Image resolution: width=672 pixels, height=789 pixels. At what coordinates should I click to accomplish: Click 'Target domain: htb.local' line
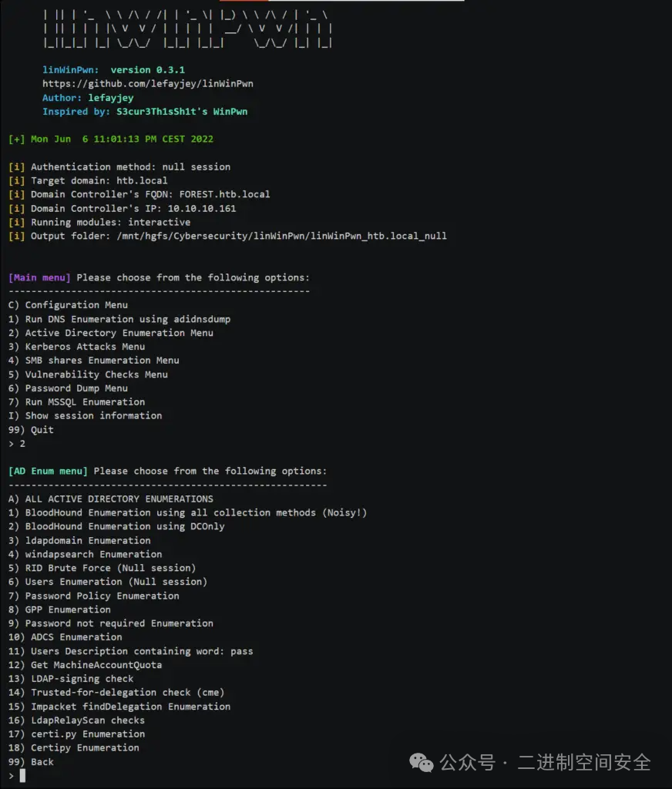[88, 180]
